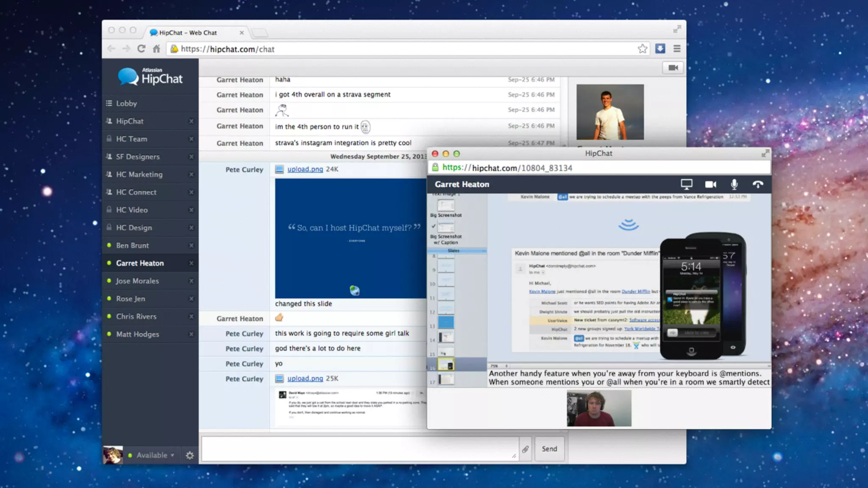Click the browser download extension icon
868x488 pixels.
[x=660, y=49]
